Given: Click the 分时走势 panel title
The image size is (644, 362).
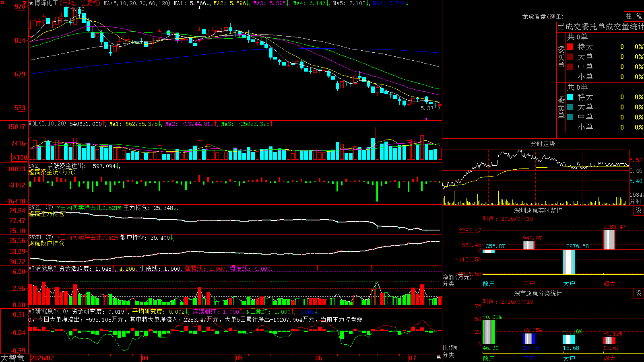Looking at the screenshot, I should 543,144.
